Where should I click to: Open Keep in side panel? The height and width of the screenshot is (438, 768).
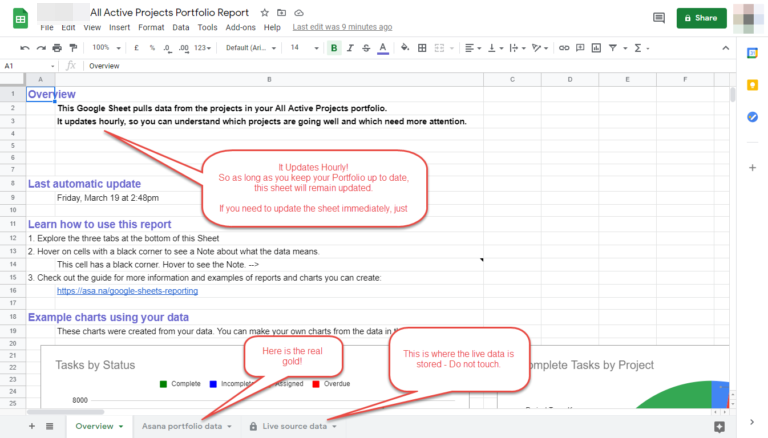(x=752, y=85)
